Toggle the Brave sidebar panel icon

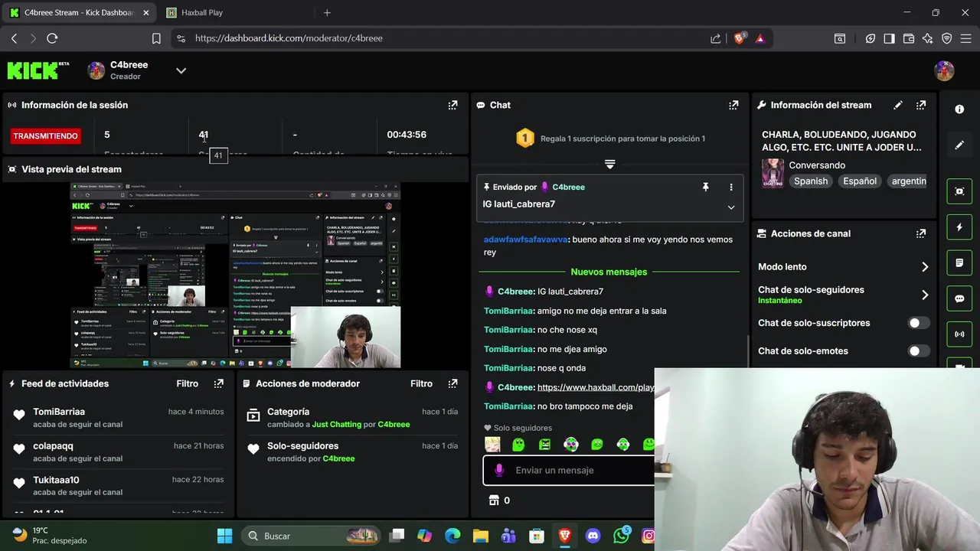889,38
